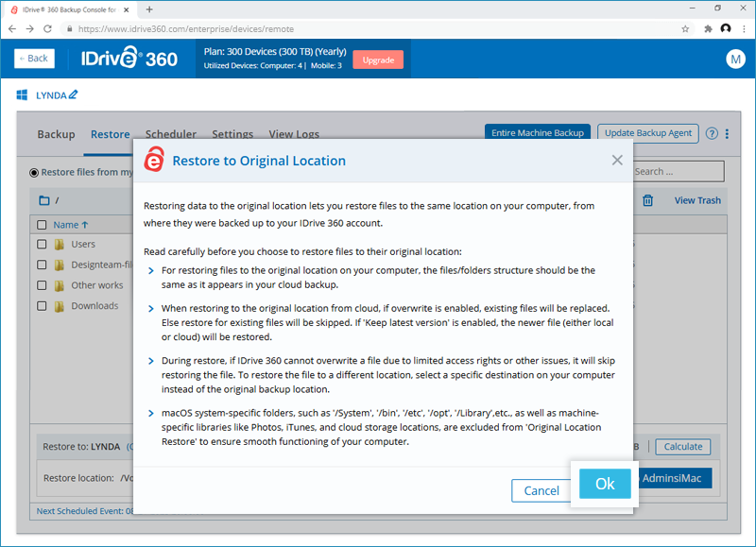Check the Other works folder checkbox
Image resolution: width=756 pixels, height=547 pixels.
click(x=42, y=285)
